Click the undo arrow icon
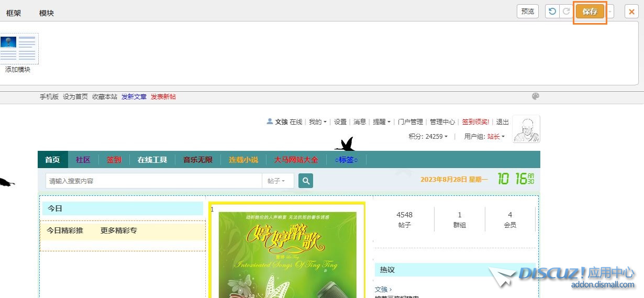 tap(552, 12)
